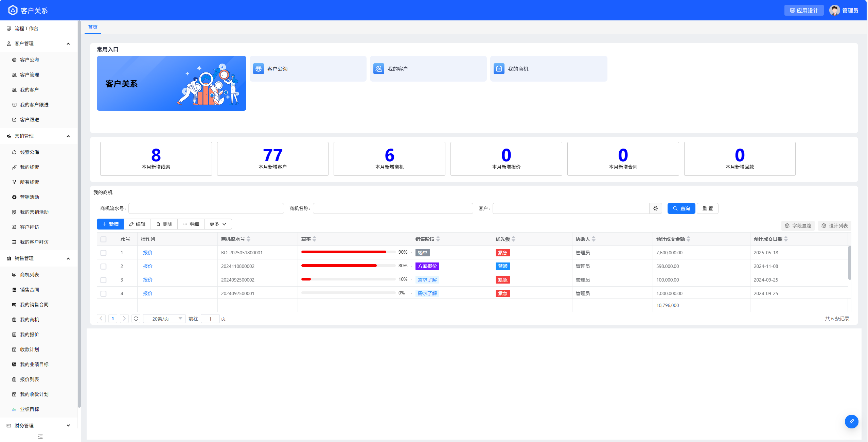
Task: Tick the select-all header checkbox
Action: tap(104, 239)
